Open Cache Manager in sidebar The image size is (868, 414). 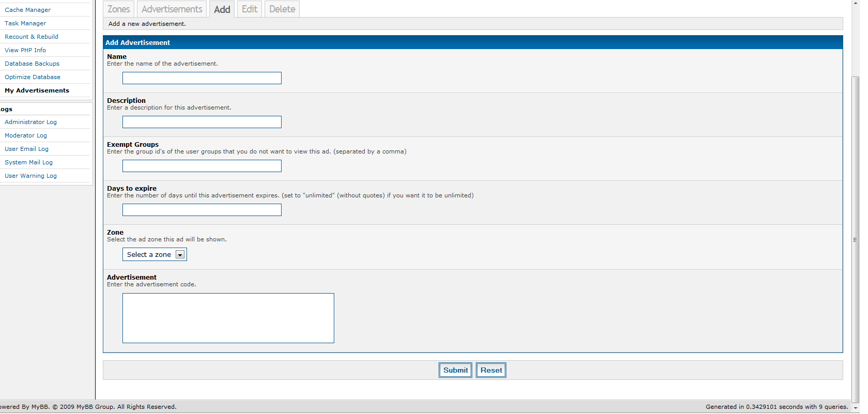tap(28, 10)
